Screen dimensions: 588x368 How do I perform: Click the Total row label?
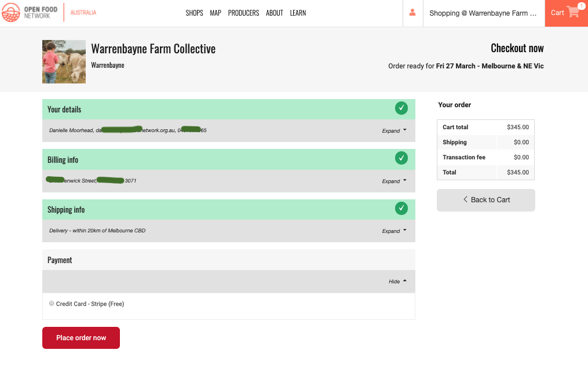click(x=449, y=172)
